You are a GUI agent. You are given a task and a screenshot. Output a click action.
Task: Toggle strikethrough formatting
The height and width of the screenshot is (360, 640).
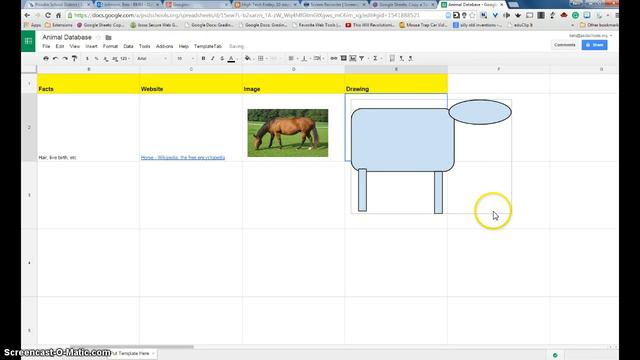point(222,58)
